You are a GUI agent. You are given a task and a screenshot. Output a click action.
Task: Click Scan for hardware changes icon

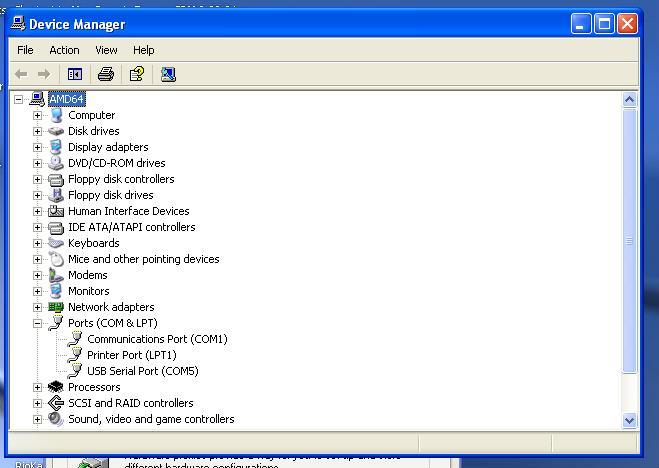pos(168,74)
